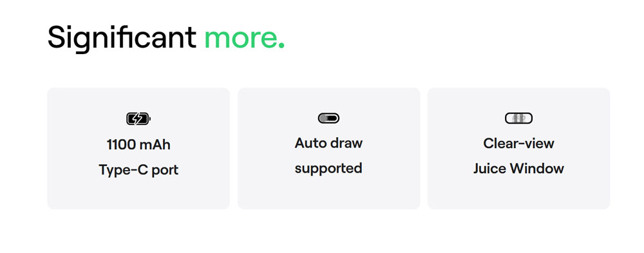The image size is (644, 253).
Task: Tap the lightning bolt inside the battery icon
Action: pyautogui.click(x=137, y=118)
